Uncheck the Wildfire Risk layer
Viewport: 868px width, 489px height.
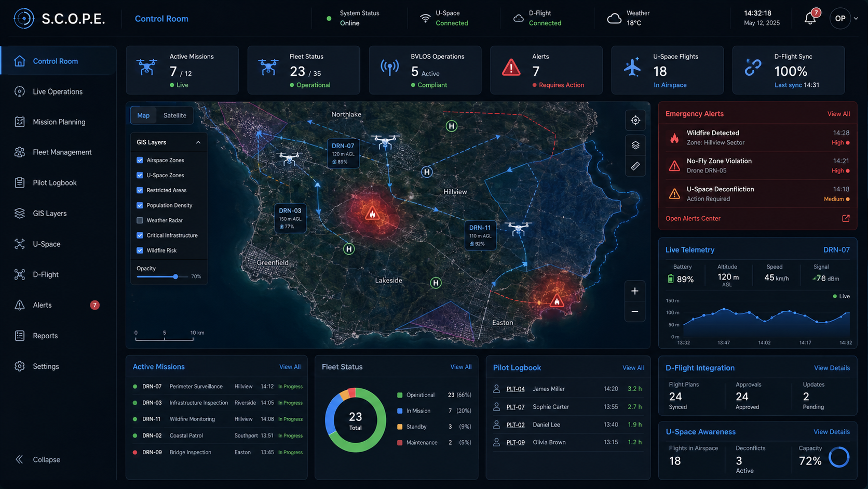coord(140,250)
